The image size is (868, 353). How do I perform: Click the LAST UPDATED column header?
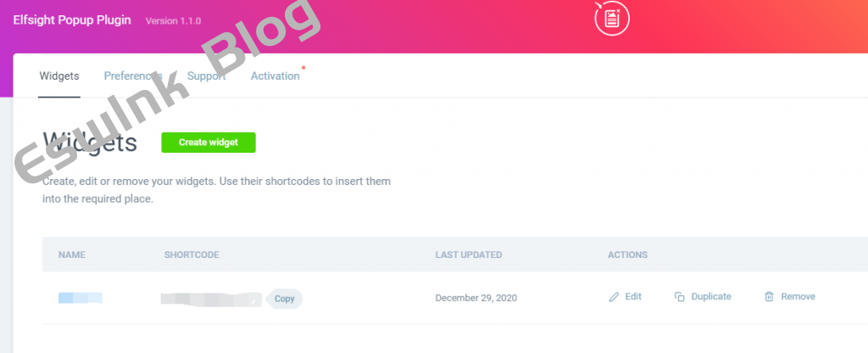(x=468, y=255)
